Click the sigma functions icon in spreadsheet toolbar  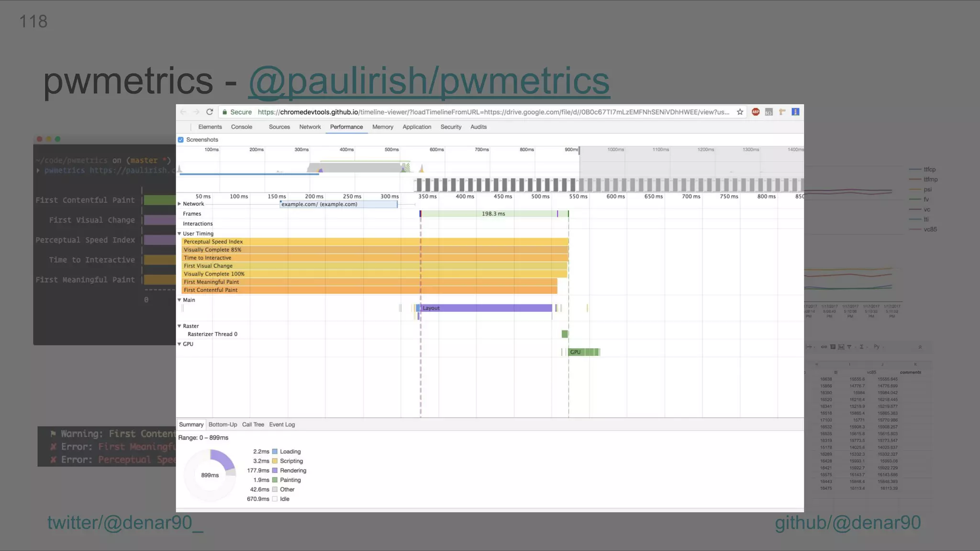[862, 347]
